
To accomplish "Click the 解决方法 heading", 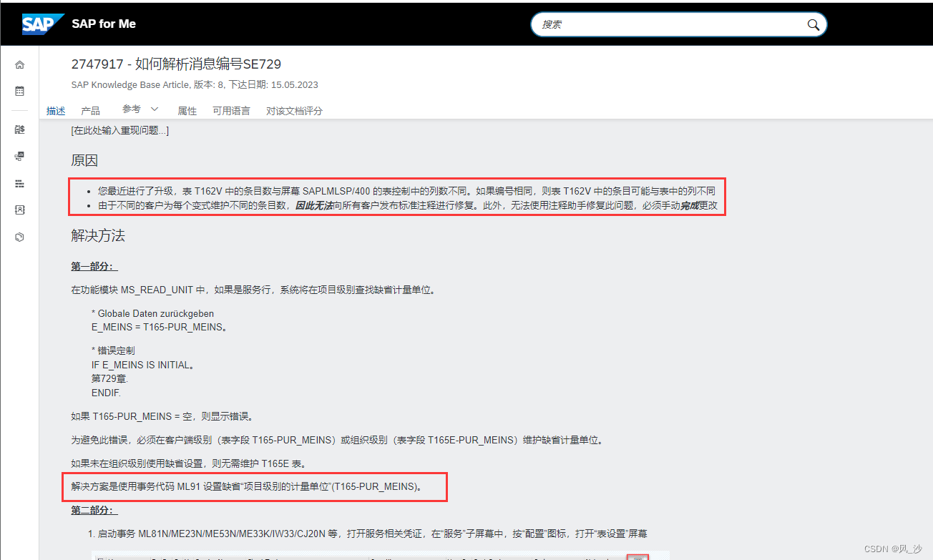I will coord(98,235).
